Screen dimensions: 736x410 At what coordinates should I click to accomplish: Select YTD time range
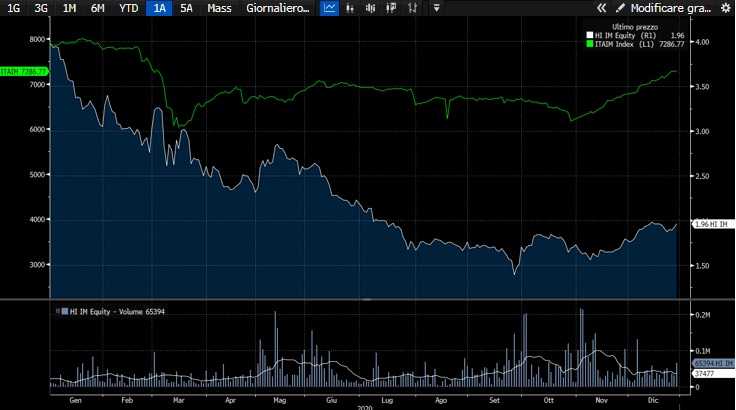click(x=128, y=8)
